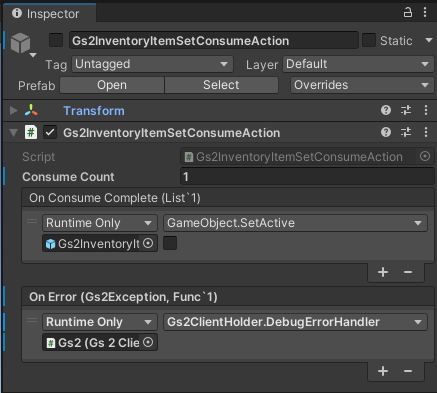Open the GameObject.SetActive function dropdown

(295, 223)
